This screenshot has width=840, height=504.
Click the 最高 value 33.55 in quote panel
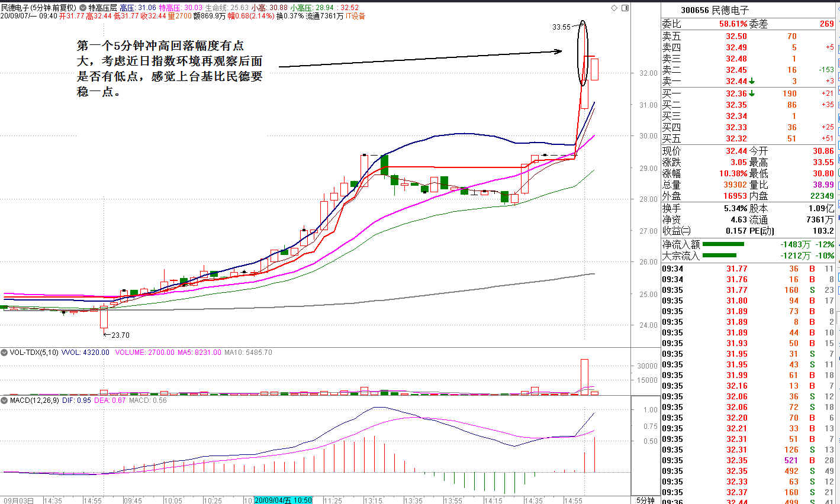823,162
